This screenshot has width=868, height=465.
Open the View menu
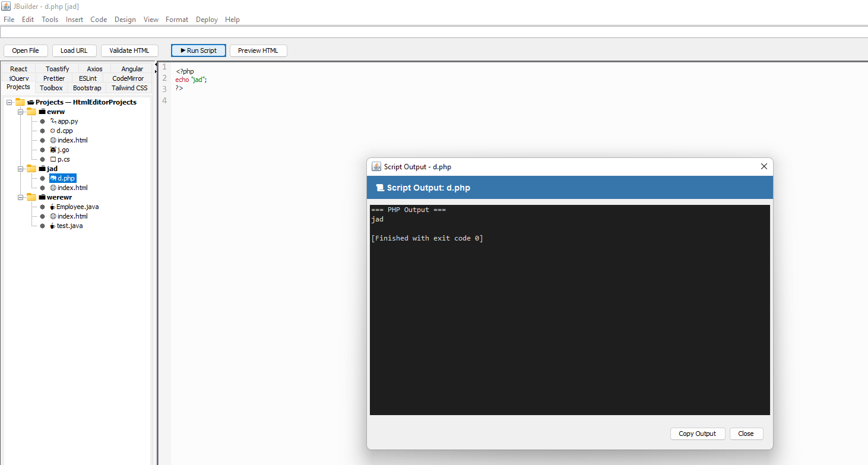(151, 20)
